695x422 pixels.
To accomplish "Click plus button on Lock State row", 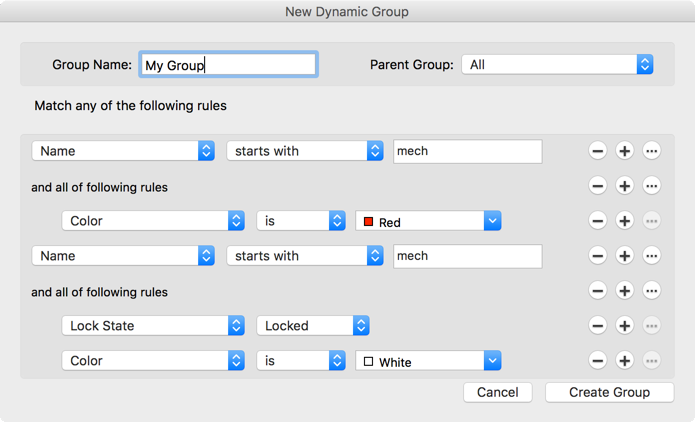I will [x=625, y=326].
